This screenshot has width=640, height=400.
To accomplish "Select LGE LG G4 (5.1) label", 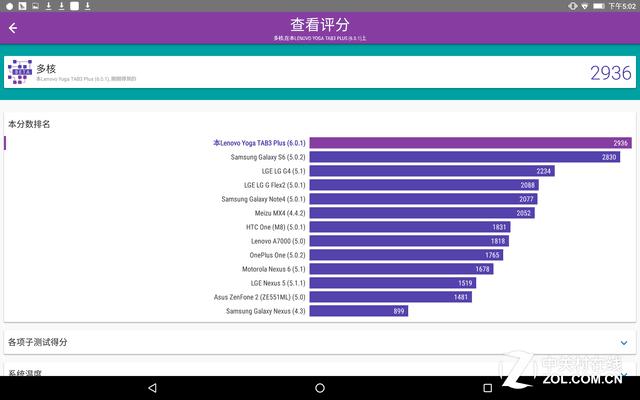I will (283, 171).
